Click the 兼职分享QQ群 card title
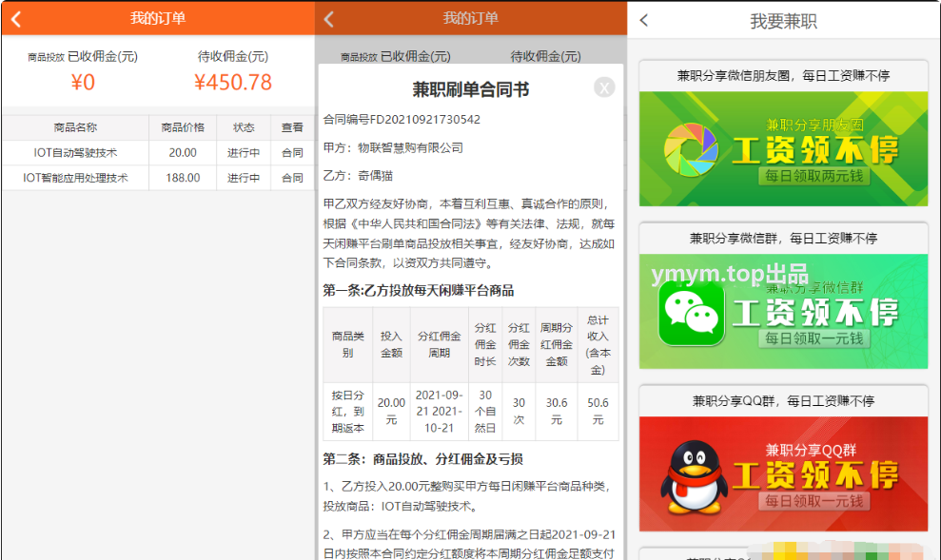This screenshot has height=560, width=941. (783, 401)
